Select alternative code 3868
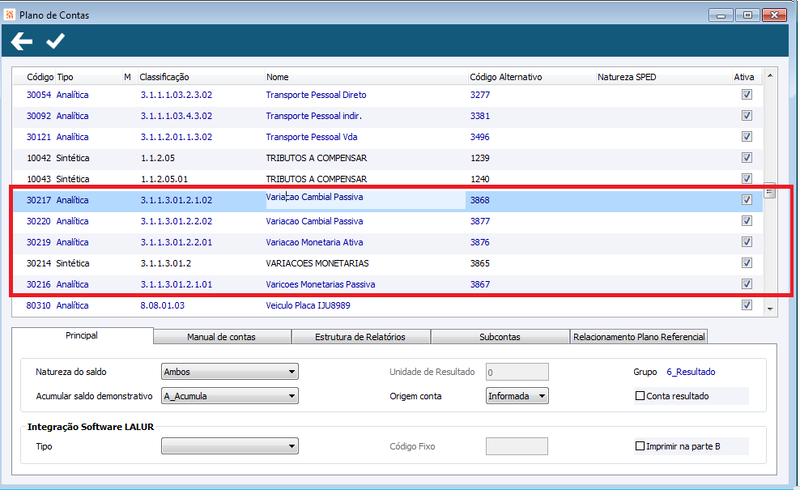Screen dimensions: 800x490 coord(480,200)
